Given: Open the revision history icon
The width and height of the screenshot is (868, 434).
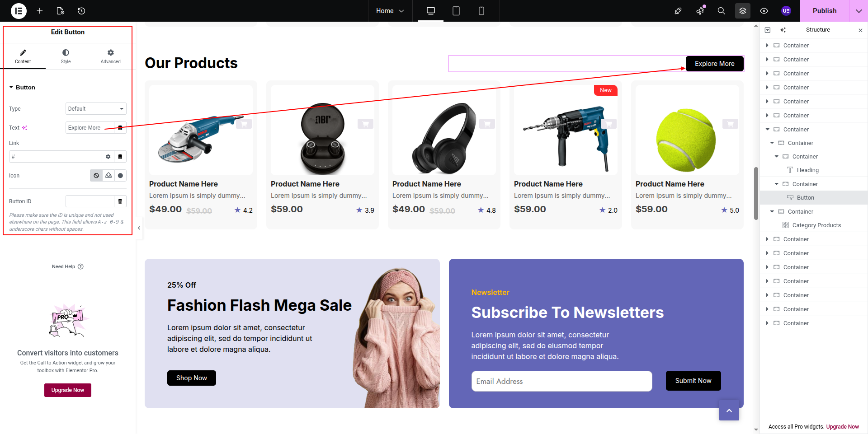Looking at the screenshot, I should [81, 11].
